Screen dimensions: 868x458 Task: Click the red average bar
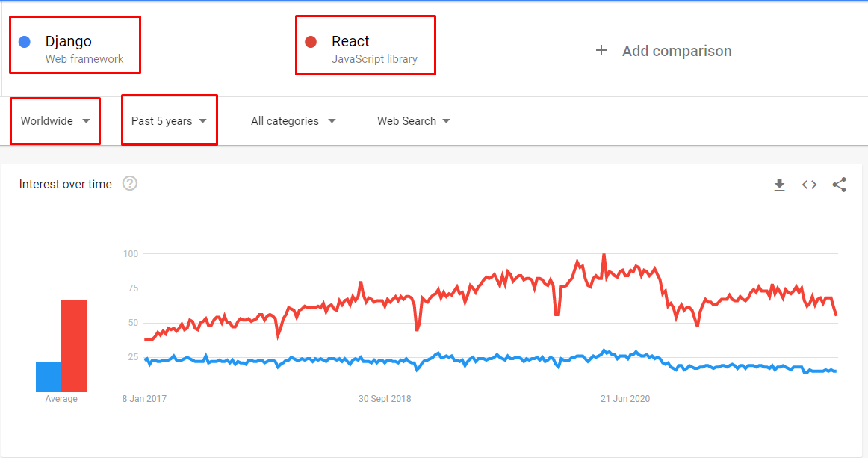pos(74,345)
